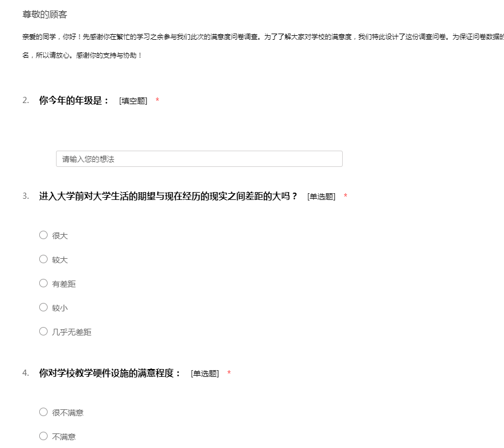Choose the "不满意" radio option
This screenshot has height=448, width=504.
(x=43, y=436)
